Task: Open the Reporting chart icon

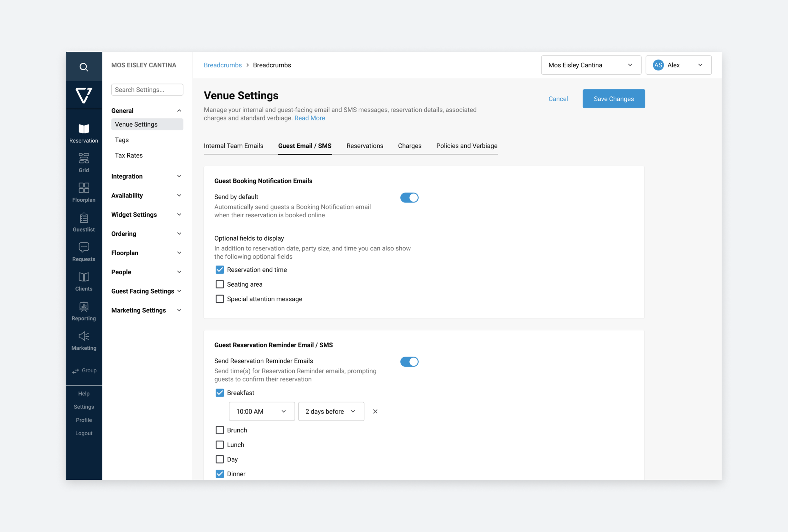Action: [x=84, y=307]
